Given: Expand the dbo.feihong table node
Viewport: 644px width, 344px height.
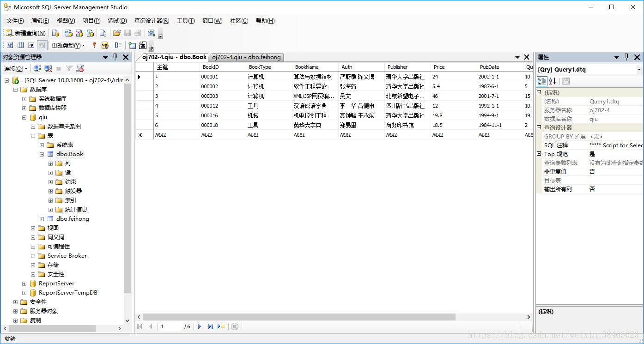Looking at the screenshot, I should 42,219.
